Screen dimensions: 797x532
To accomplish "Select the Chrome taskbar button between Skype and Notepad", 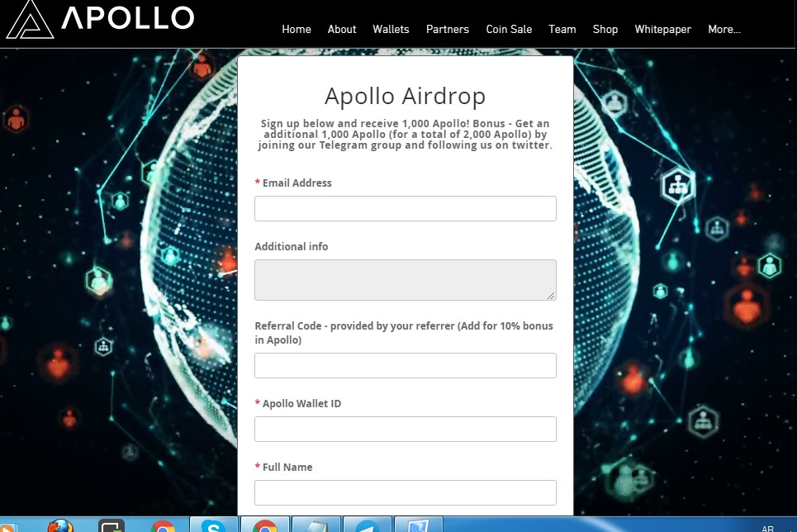I will click(x=265, y=525).
